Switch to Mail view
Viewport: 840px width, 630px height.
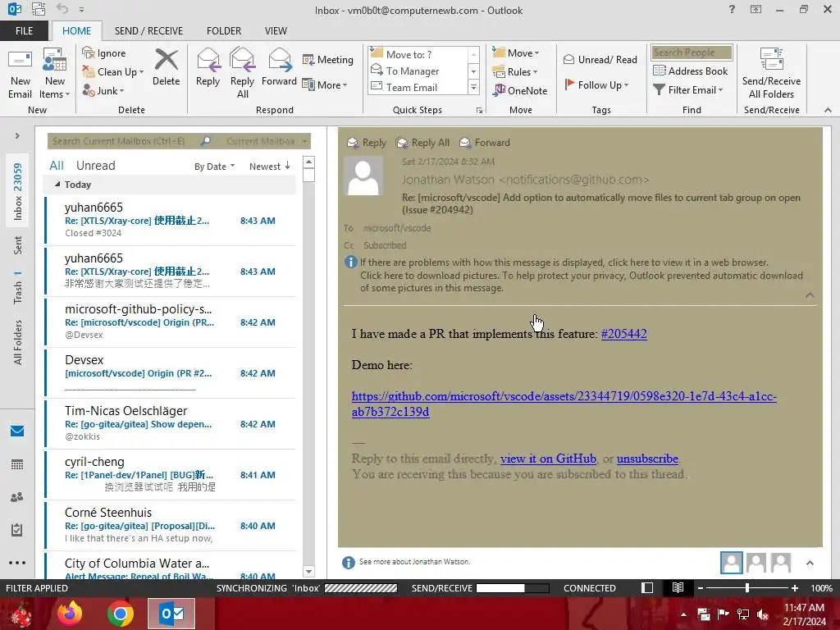pos(17,431)
